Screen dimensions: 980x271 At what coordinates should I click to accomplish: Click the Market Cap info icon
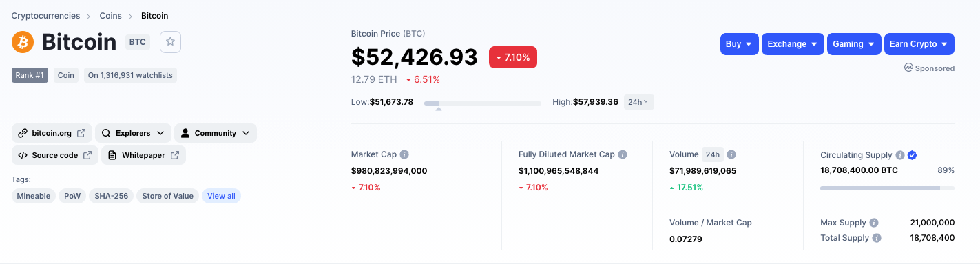(x=404, y=154)
